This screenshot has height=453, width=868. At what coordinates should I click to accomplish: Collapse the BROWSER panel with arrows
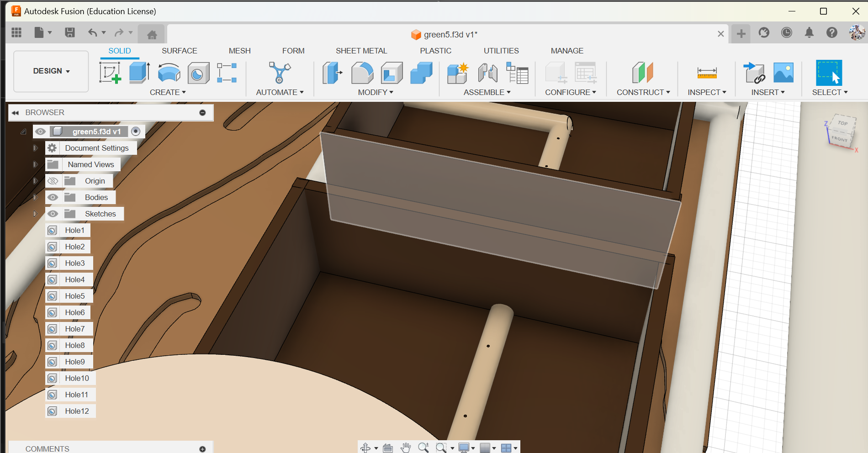16,112
